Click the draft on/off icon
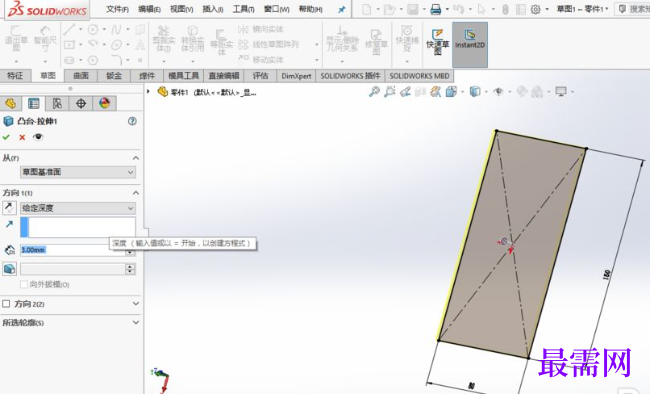 (x=9, y=269)
